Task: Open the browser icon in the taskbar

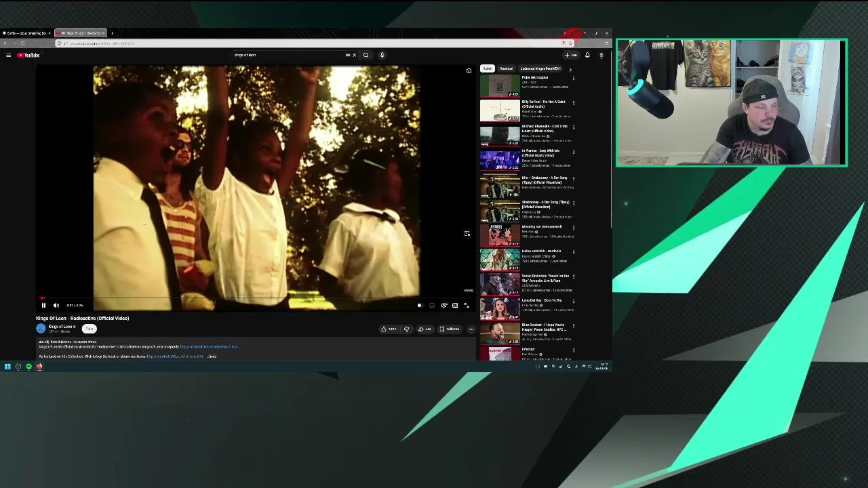Action: tap(39, 367)
